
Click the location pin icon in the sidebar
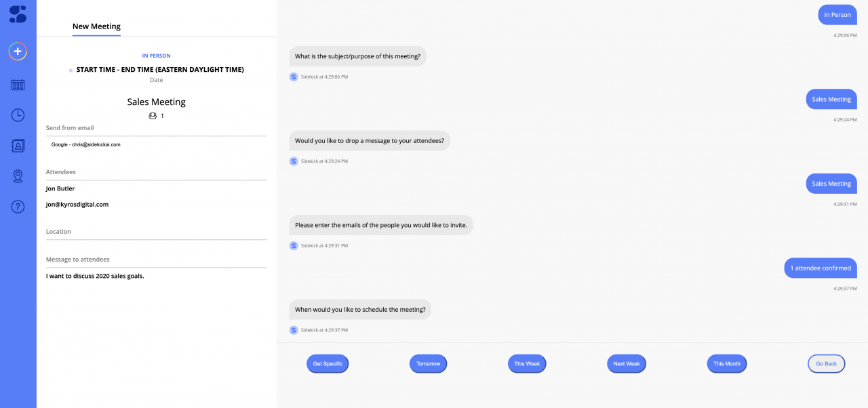[x=18, y=176]
